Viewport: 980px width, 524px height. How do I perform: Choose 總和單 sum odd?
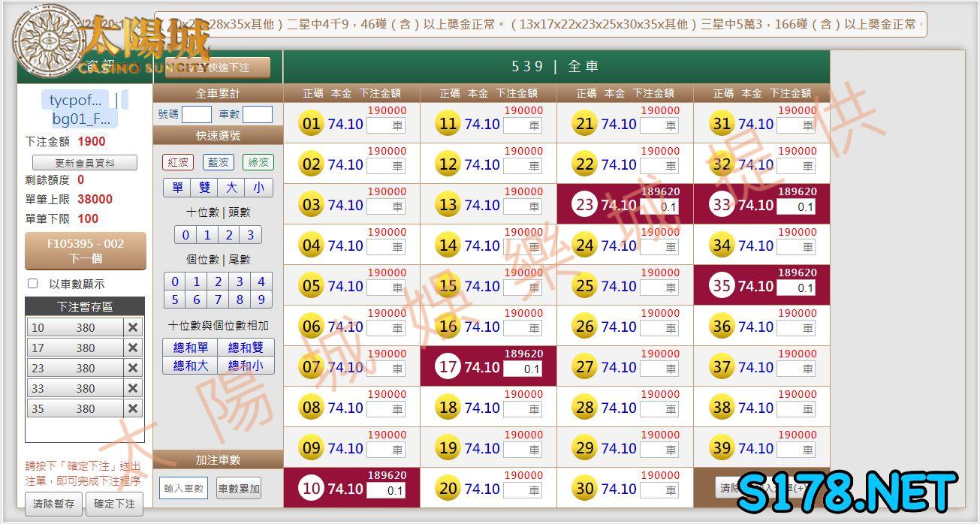[191, 348]
